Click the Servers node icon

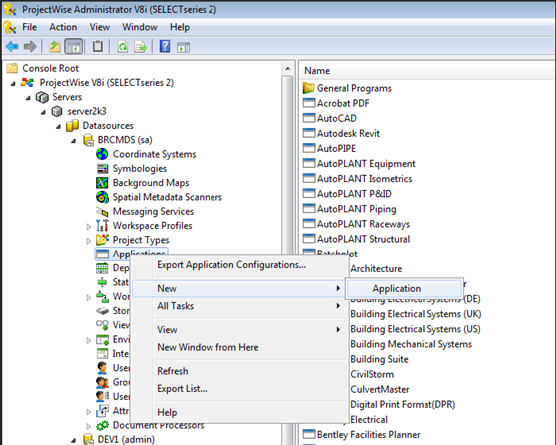click(x=42, y=97)
